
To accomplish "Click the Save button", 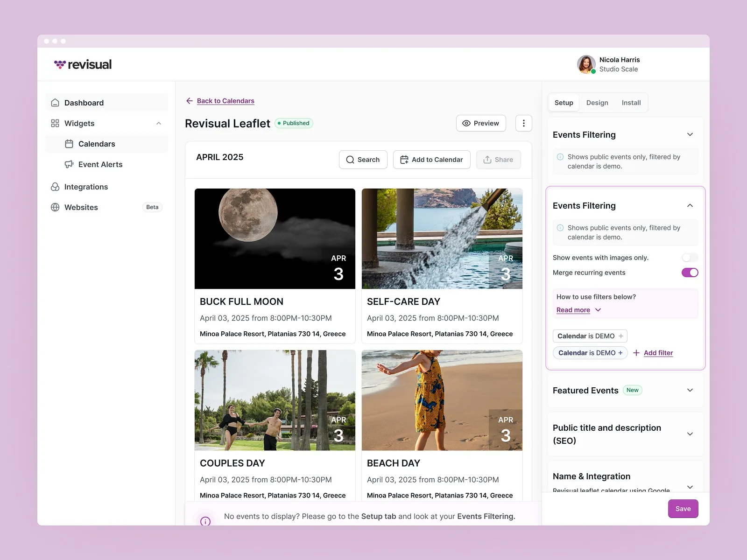I will (683, 509).
